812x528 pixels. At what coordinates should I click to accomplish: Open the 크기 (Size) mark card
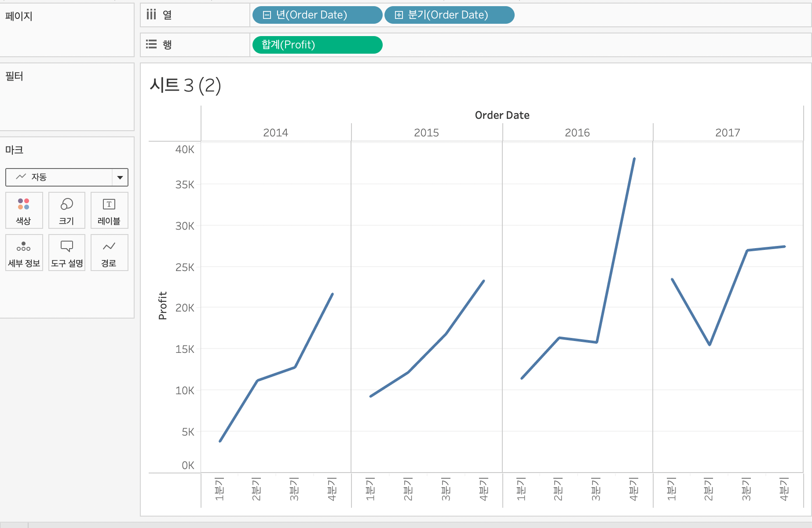[x=66, y=210]
